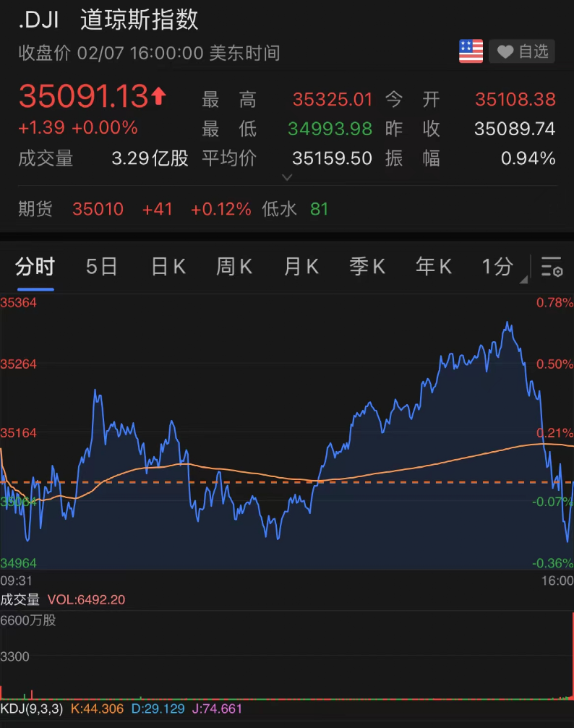Tap the futures price 35010
Screen dimensions: 574x728
point(98,210)
